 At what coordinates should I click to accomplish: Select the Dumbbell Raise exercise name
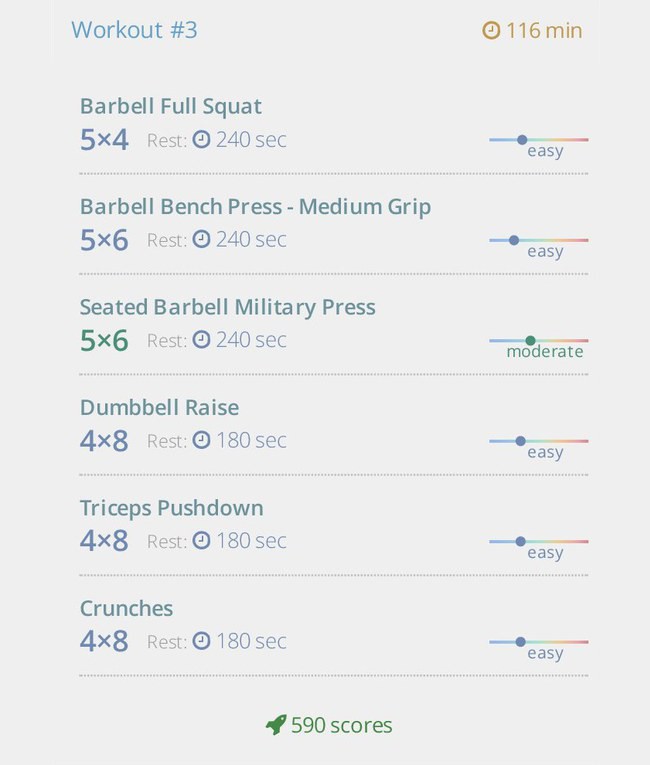[x=159, y=407]
